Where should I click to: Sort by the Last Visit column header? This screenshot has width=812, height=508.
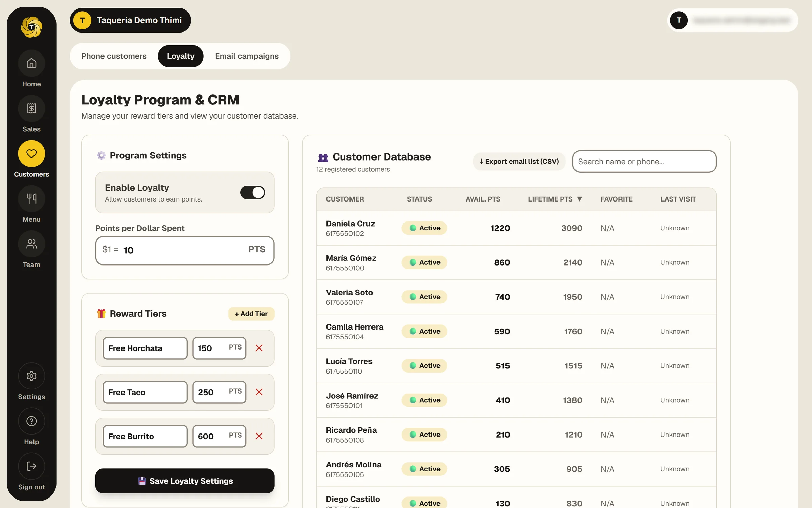click(678, 199)
